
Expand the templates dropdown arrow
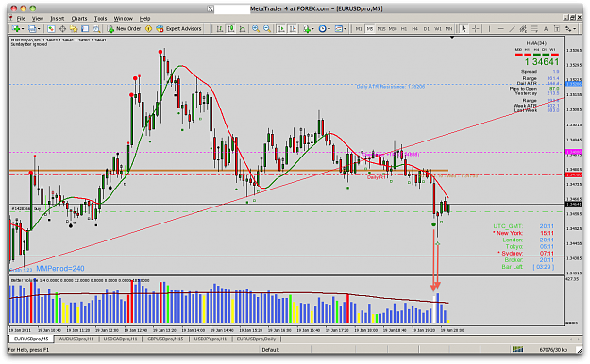346,28
